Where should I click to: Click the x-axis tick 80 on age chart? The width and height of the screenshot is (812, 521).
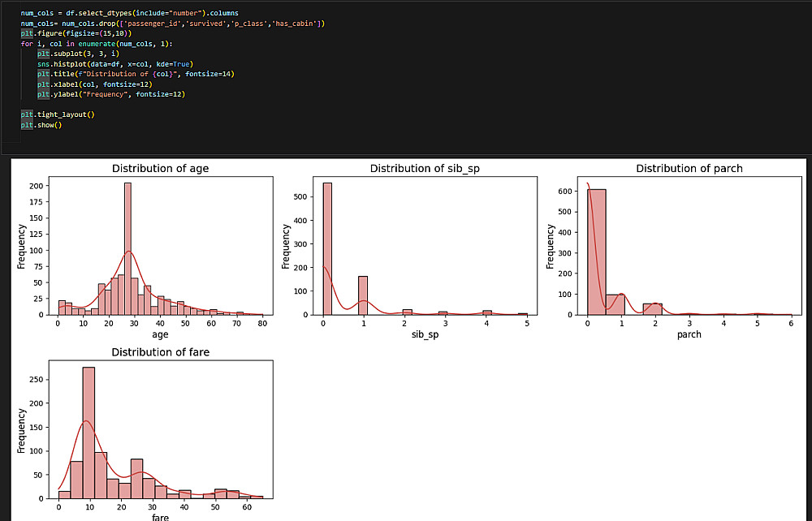point(262,323)
